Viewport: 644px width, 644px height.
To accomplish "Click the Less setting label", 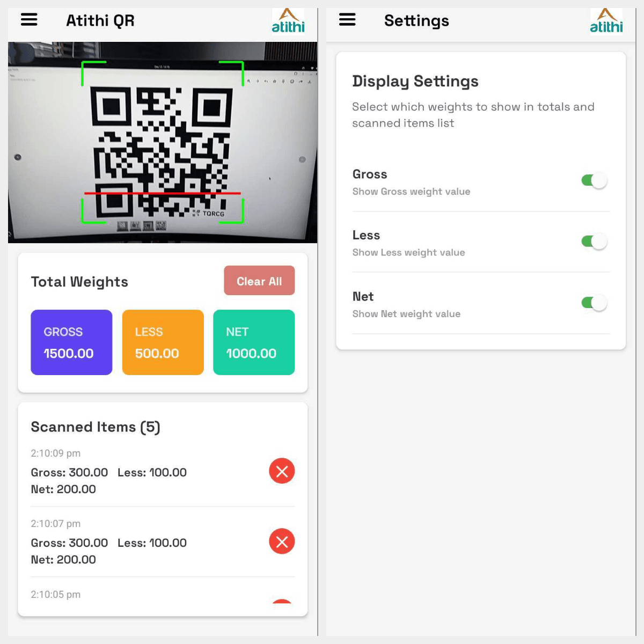I will click(x=366, y=236).
